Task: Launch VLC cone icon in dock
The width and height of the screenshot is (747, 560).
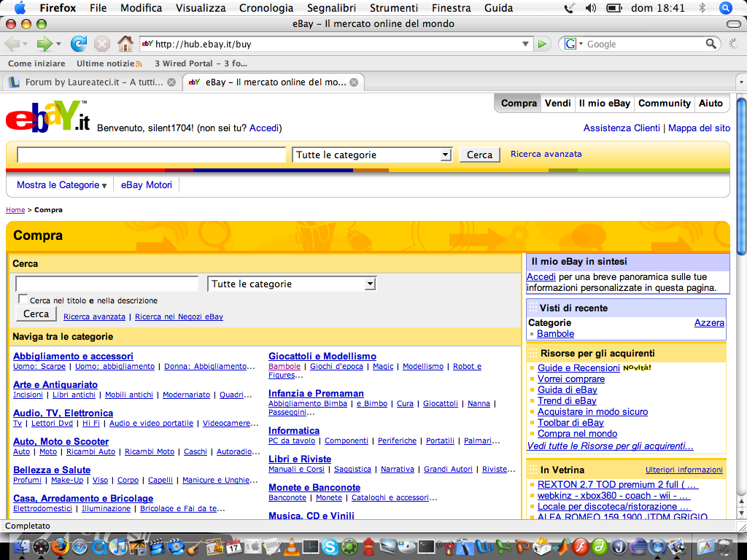Action: tap(292, 547)
